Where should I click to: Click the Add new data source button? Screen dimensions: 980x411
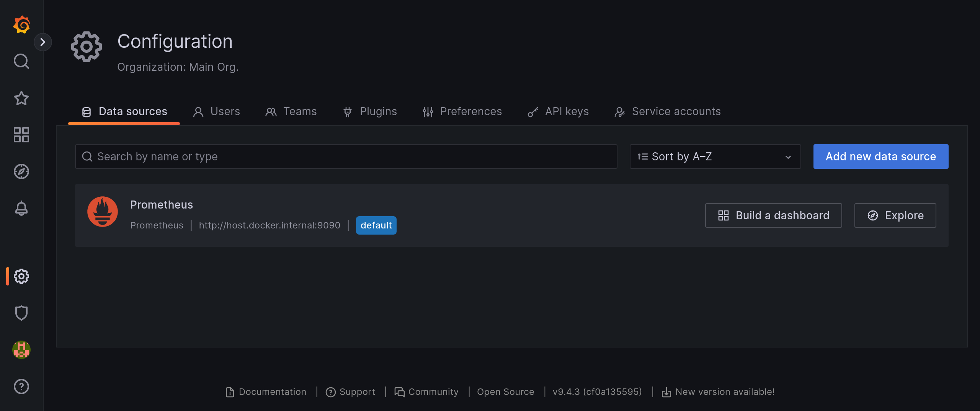(x=880, y=157)
